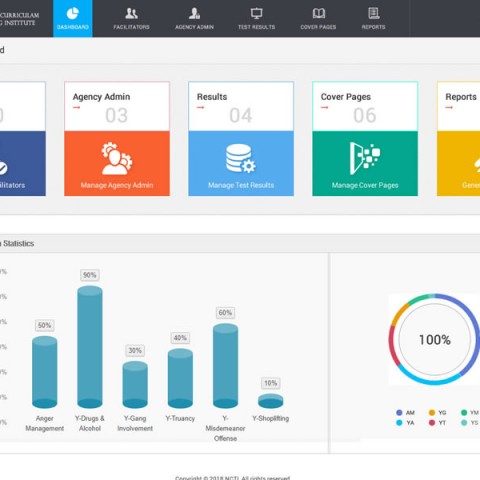Click the Y-Shoplifting axis label

click(271, 418)
